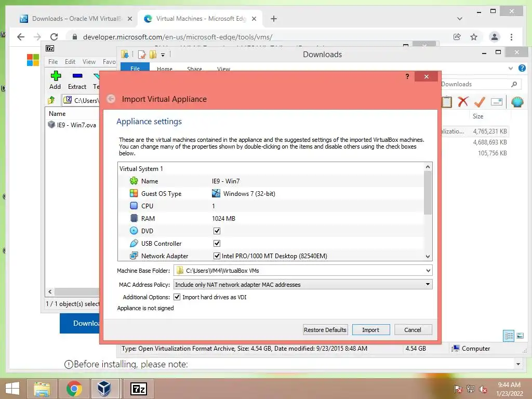Uncheck the Network Adapter checkbox
The image size is (532, 399).
coord(217,256)
